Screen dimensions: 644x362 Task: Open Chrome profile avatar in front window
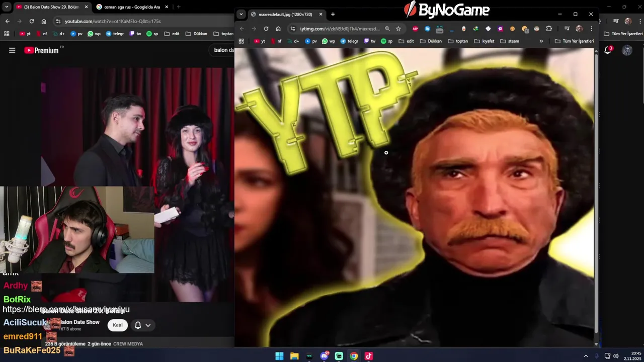579,29
